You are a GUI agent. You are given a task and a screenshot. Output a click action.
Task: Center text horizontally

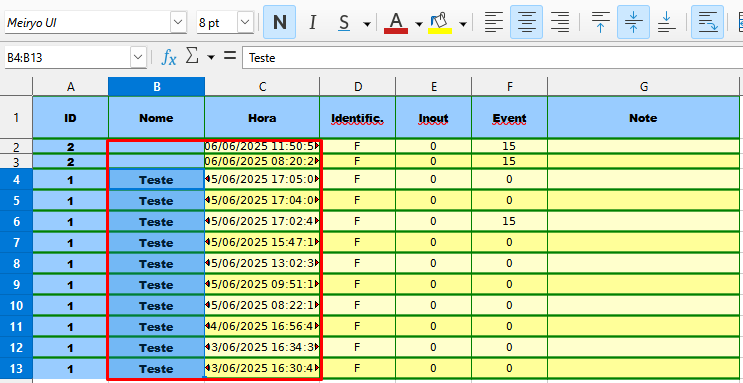pos(526,22)
